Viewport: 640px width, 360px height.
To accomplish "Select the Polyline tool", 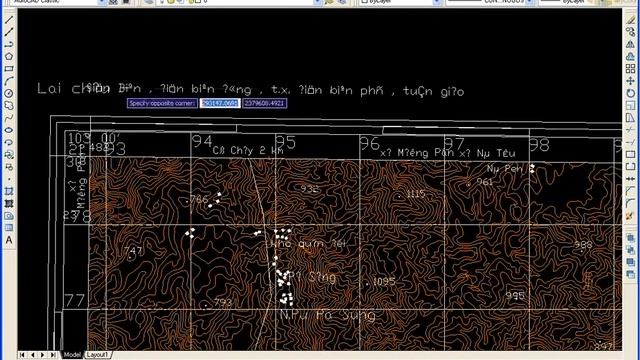I will pyautogui.click(x=9, y=44).
